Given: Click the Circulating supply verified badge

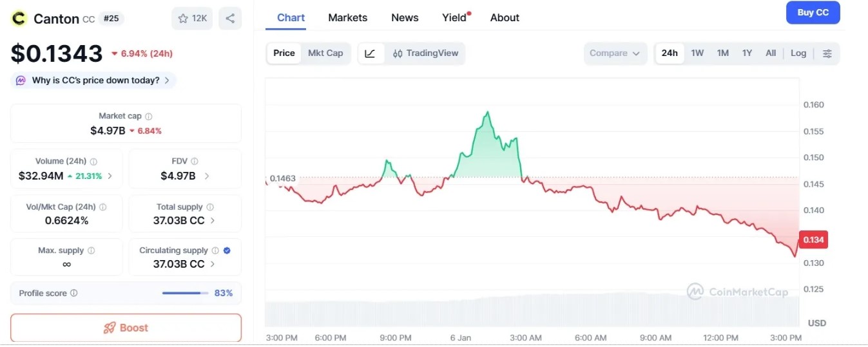Looking at the screenshot, I should point(227,250).
